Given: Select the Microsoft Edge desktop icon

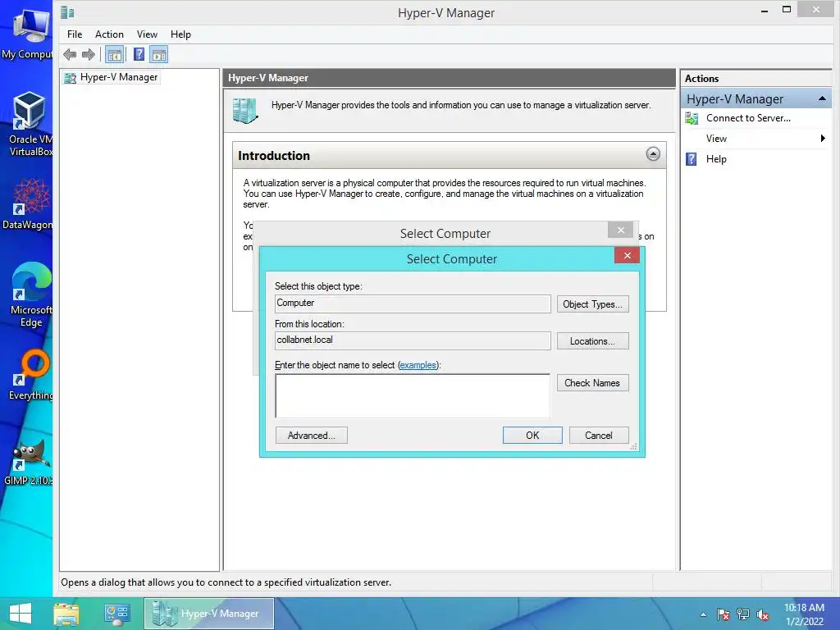Looking at the screenshot, I should click(31, 294).
